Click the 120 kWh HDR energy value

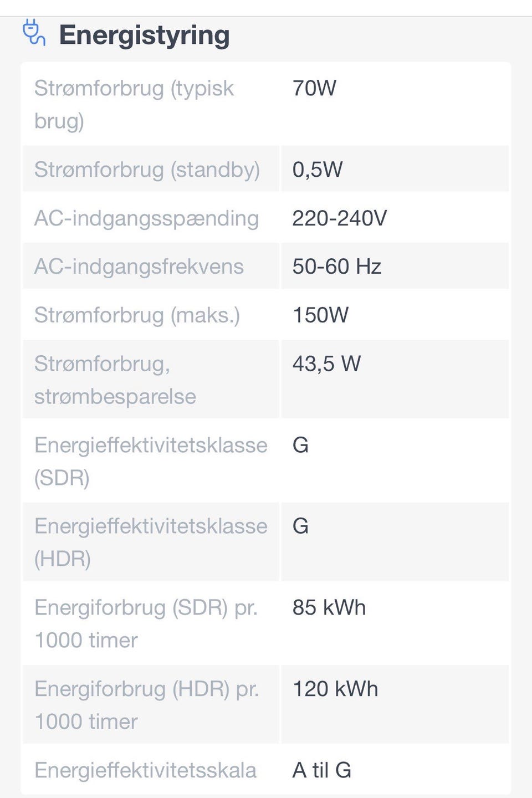(x=335, y=689)
